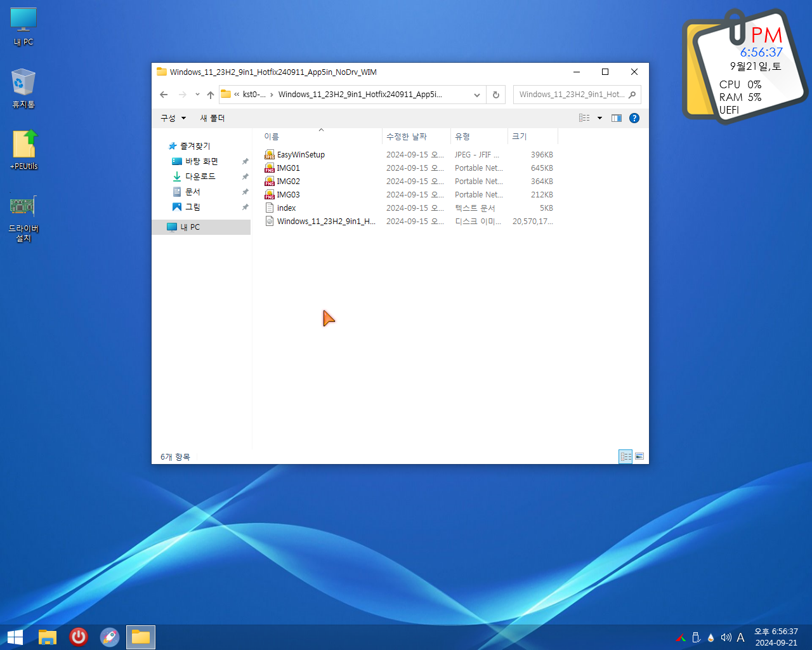Click the USB eject tray icon

click(x=696, y=637)
